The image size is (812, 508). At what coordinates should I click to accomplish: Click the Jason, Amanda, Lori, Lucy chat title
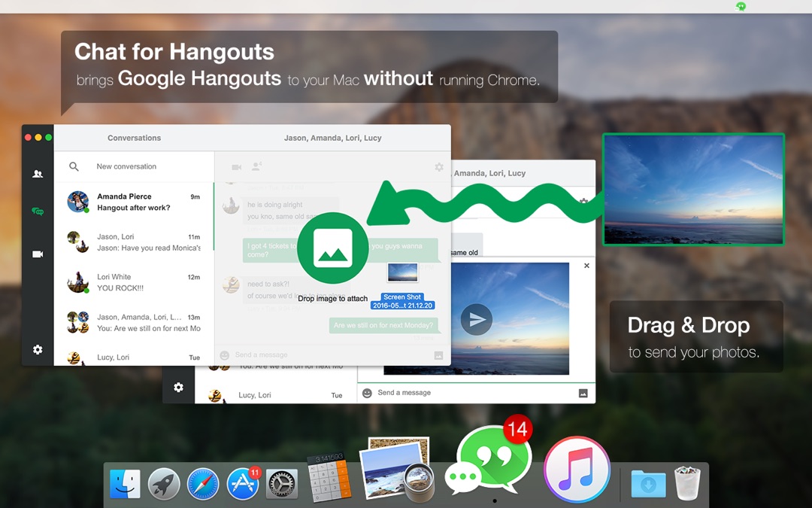pyautogui.click(x=332, y=138)
